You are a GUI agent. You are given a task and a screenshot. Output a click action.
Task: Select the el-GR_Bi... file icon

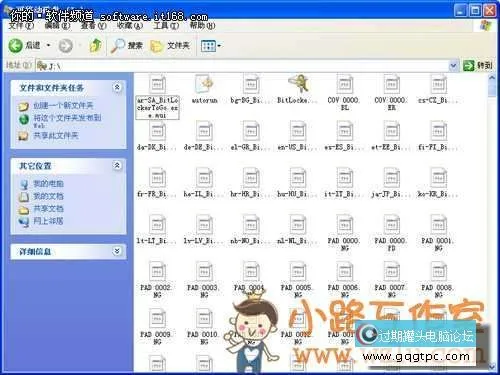point(251,131)
